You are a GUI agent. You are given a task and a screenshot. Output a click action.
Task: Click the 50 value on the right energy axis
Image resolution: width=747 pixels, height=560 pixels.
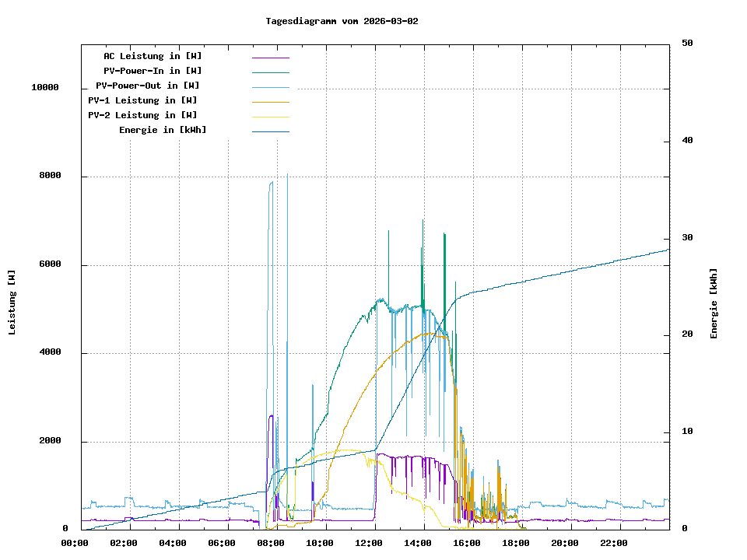click(687, 44)
